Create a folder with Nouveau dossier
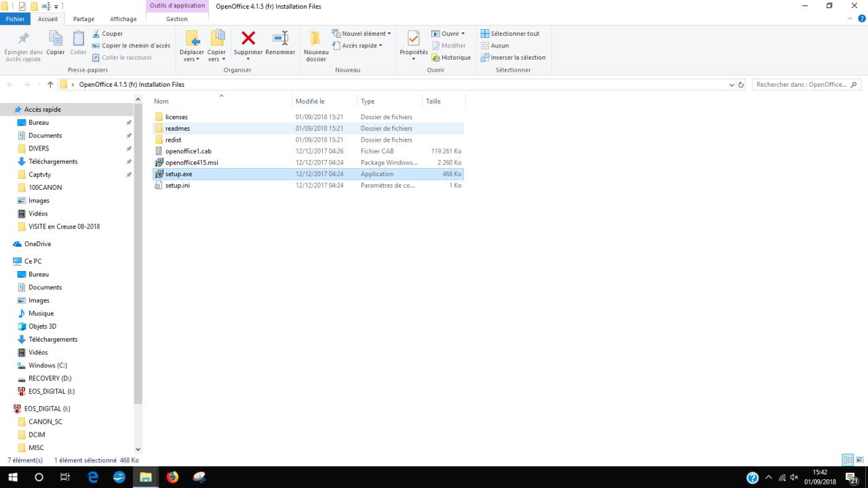 pyautogui.click(x=316, y=46)
